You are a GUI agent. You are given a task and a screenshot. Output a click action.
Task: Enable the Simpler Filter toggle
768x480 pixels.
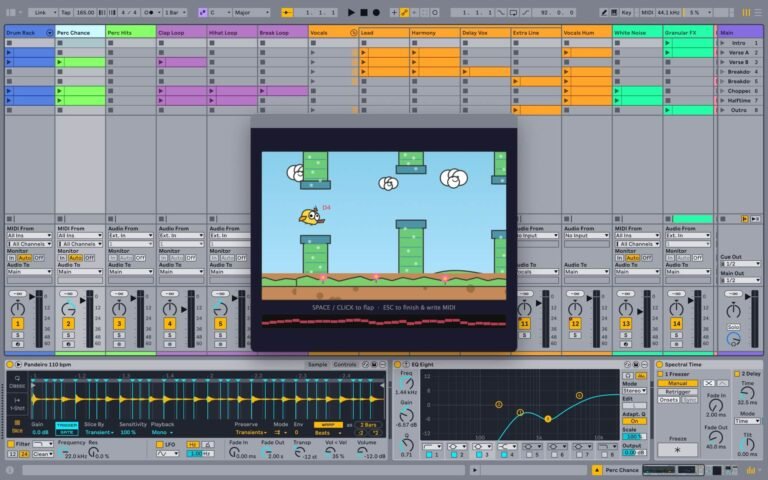[x=10, y=444]
